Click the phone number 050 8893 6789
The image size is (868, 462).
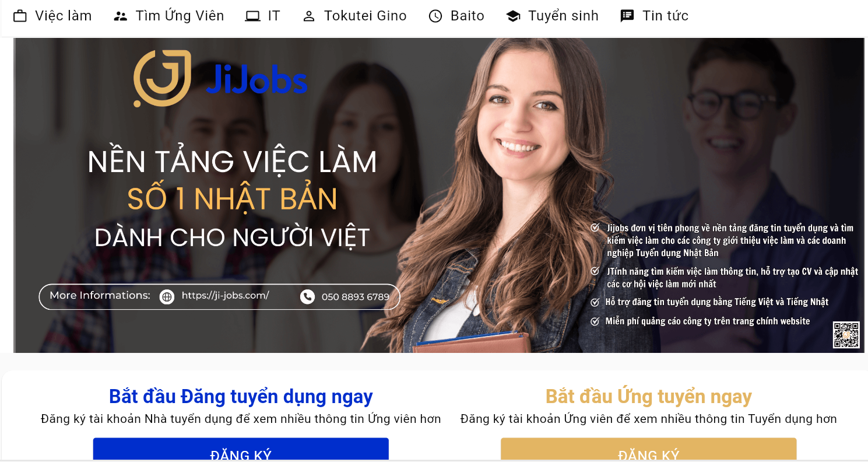(355, 297)
